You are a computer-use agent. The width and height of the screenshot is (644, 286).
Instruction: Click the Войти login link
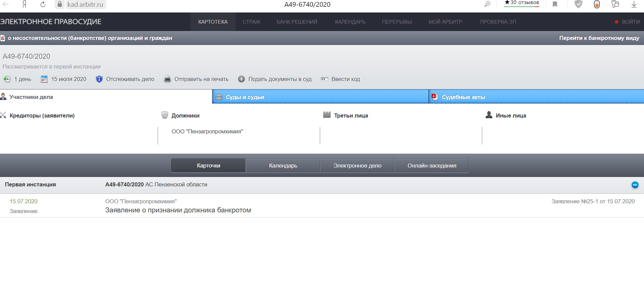click(630, 22)
